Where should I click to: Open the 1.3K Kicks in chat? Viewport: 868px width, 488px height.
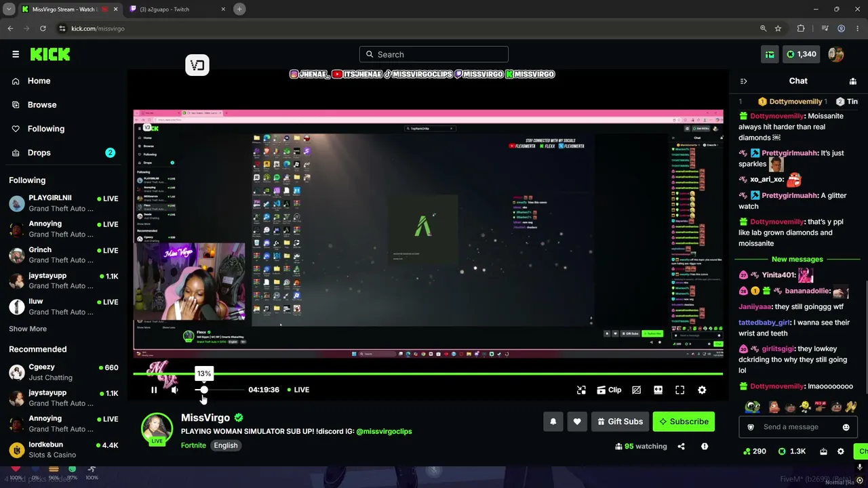point(791,451)
